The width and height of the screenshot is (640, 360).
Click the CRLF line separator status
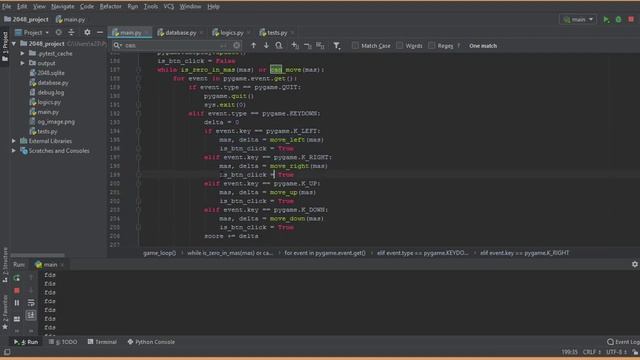[x=591, y=352]
